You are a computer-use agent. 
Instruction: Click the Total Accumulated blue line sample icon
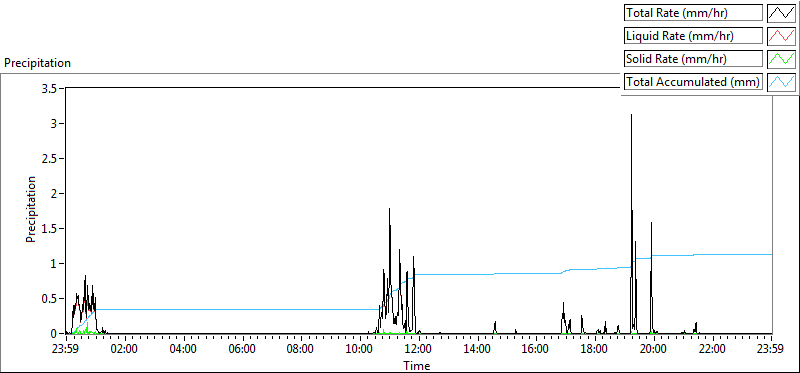781,81
